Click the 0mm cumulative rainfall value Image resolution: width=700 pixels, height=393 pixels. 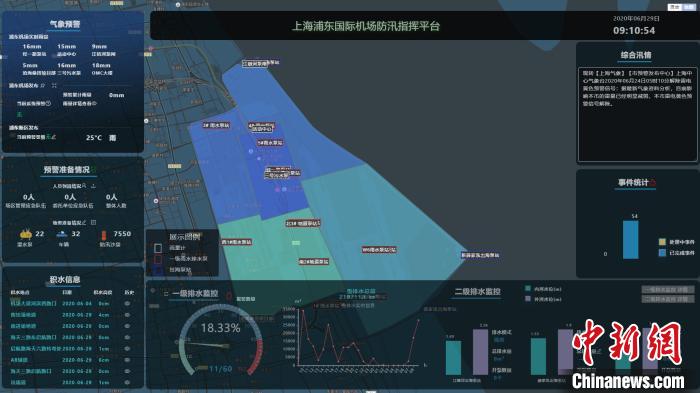[x=117, y=95]
